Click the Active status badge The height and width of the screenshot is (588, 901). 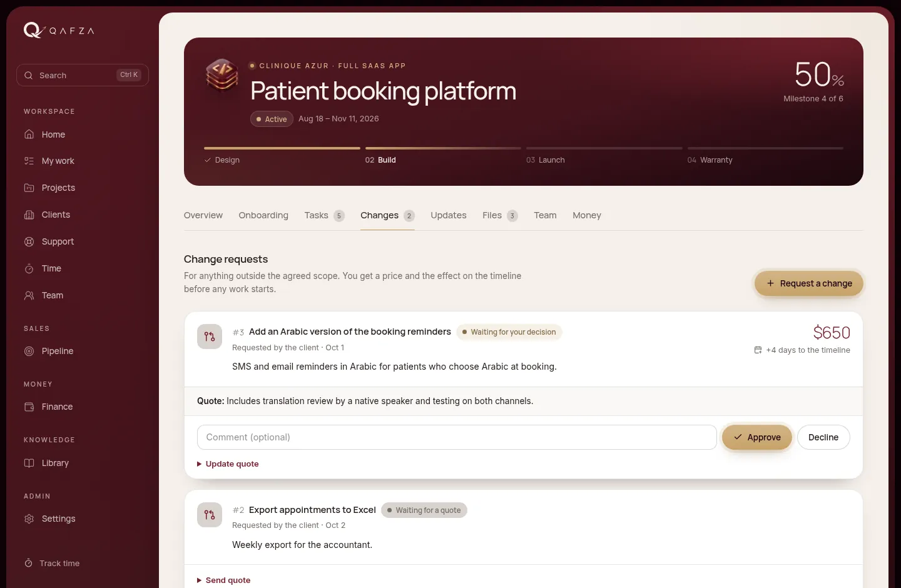click(x=272, y=119)
